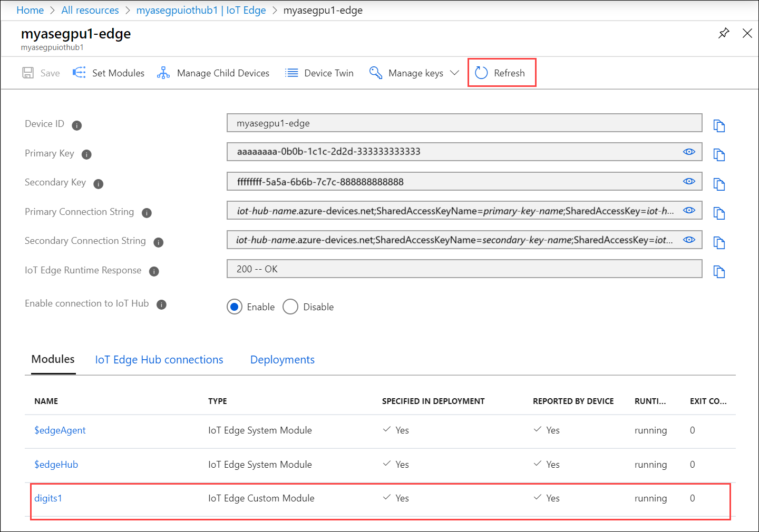
Task: Click the Manage Child Devices label
Action: tap(223, 73)
